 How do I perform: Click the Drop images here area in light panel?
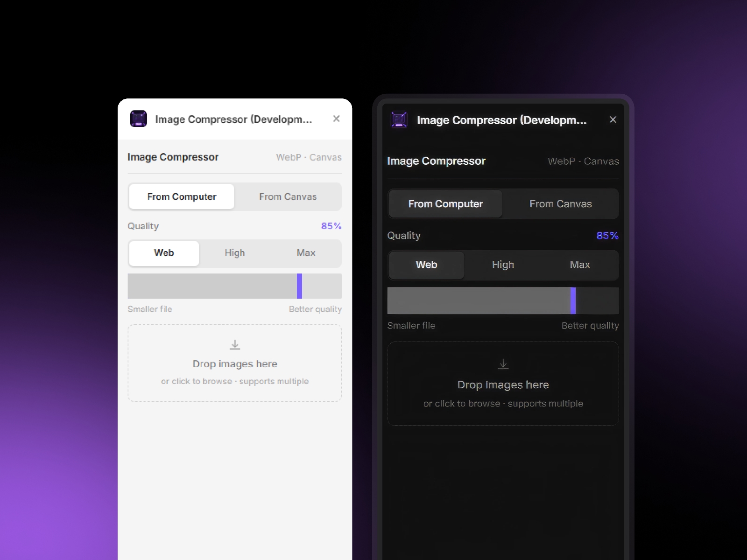(x=234, y=364)
